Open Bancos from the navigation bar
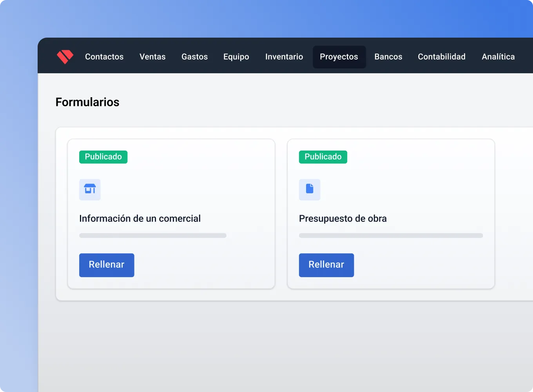This screenshot has width=533, height=392. point(388,57)
